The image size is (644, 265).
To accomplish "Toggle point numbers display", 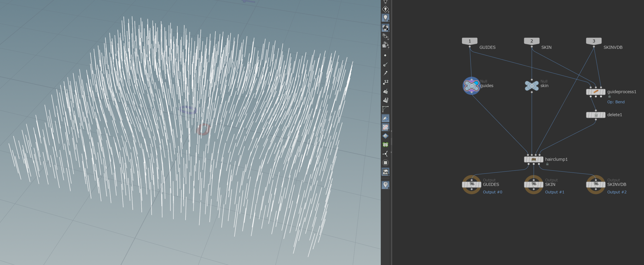I will [x=385, y=82].
